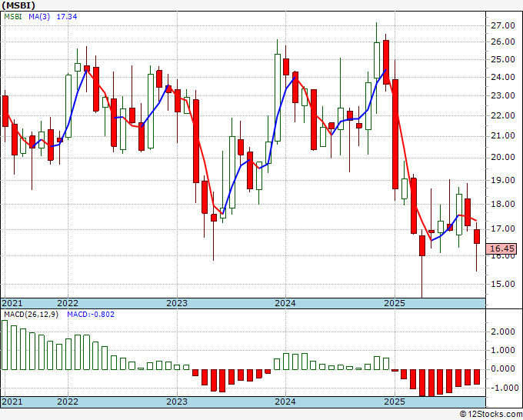Click the 2021 label on price chart timeline
This screenshot has width=523, height=420.
click(12, 303)
